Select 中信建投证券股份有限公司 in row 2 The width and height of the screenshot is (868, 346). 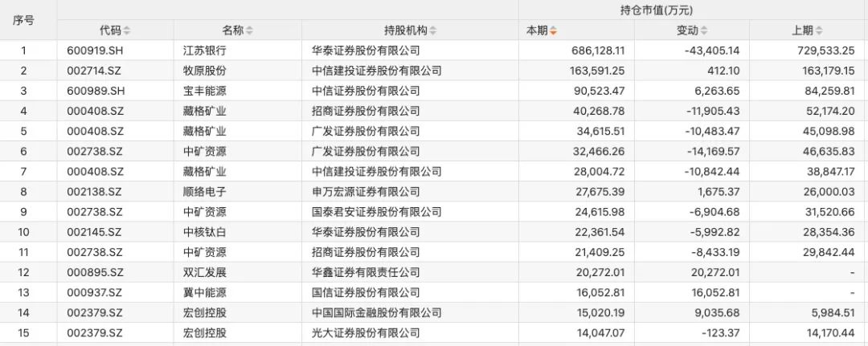[x=376, y=71]
